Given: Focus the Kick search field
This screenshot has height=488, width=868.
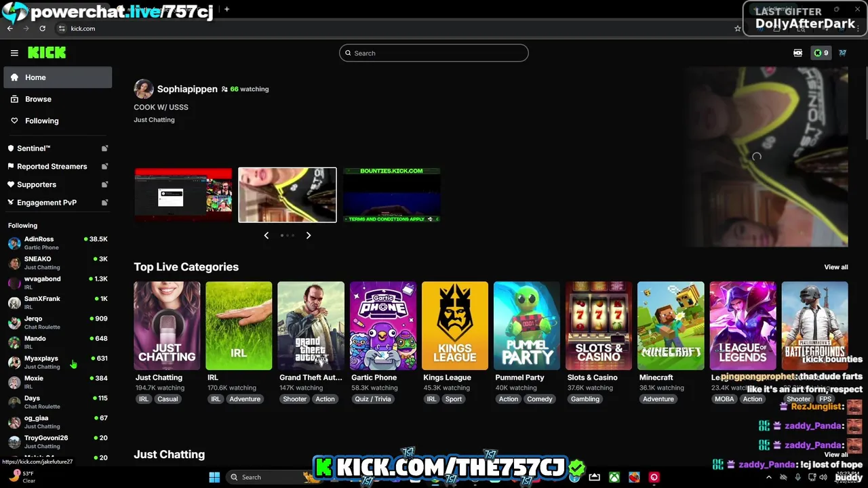Looking at the screenshot, I should coord(433,53).
